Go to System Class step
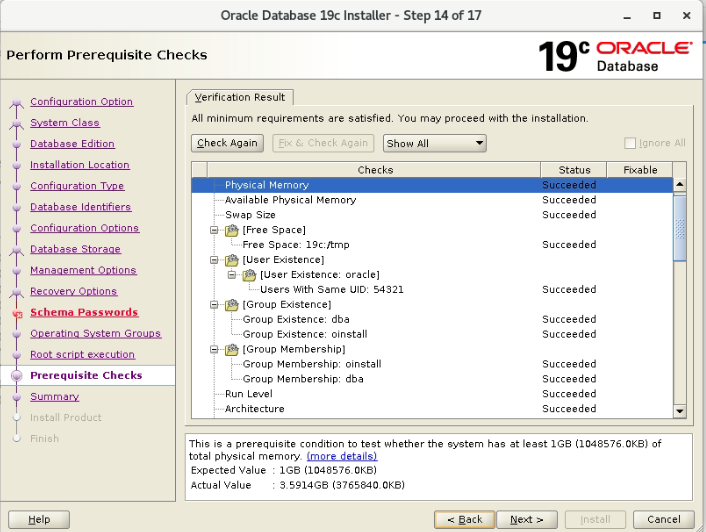Screen dimensions: 706x532 [65, 122]
